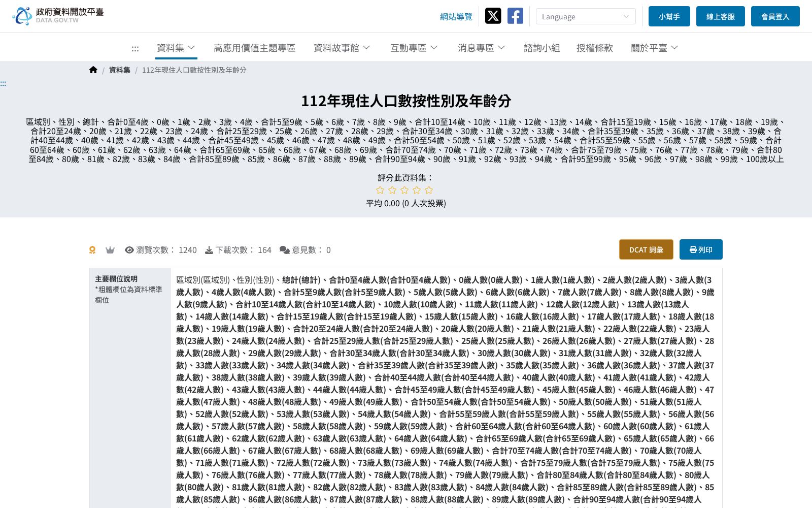
Task: Click the gold medal badge icon
Action: [x=92, y=250]
